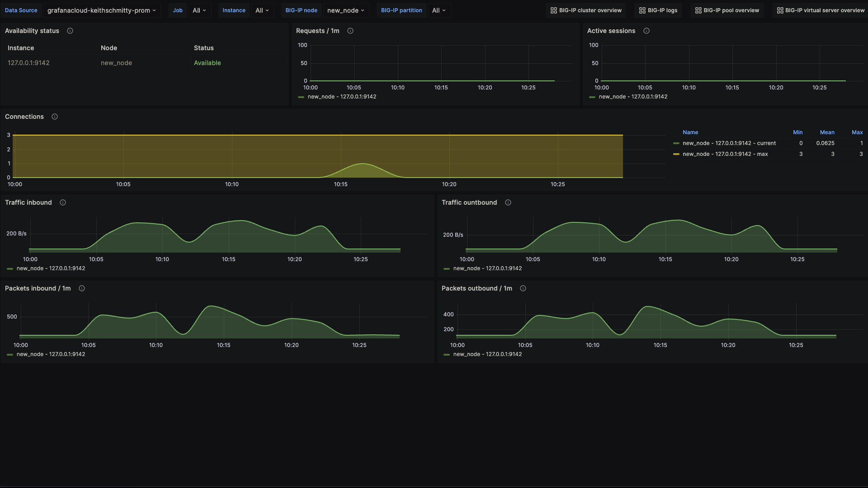Click the Connections panel info icon
This screenshot has height=488, width=868.
pyautogui.click(x=54, y=117)
